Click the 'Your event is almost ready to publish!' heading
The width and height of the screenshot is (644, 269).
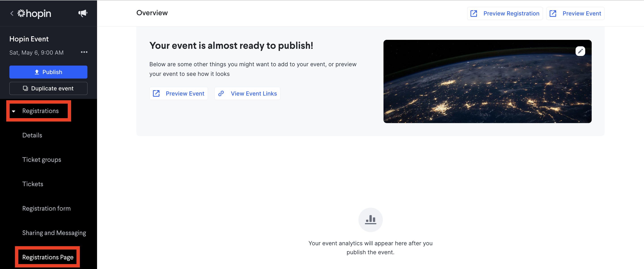[x=231, y=46]
